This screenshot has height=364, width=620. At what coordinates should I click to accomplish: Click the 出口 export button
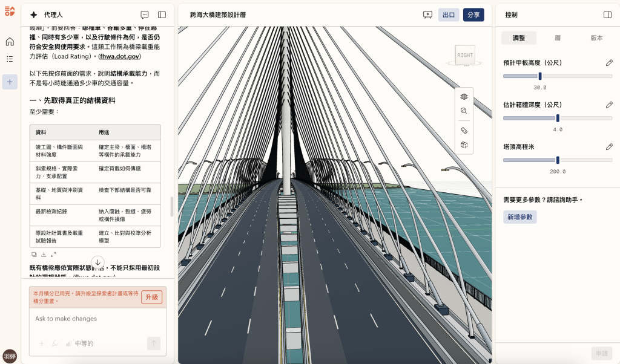pos(449,15)
